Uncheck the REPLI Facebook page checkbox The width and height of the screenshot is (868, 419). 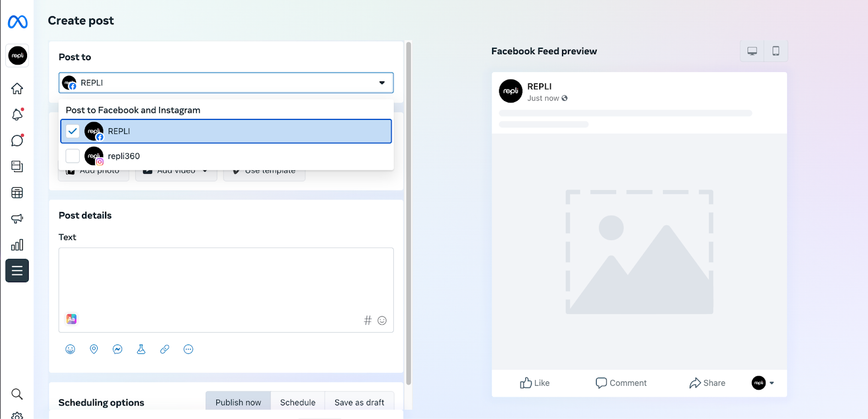(x=73, y=131)
